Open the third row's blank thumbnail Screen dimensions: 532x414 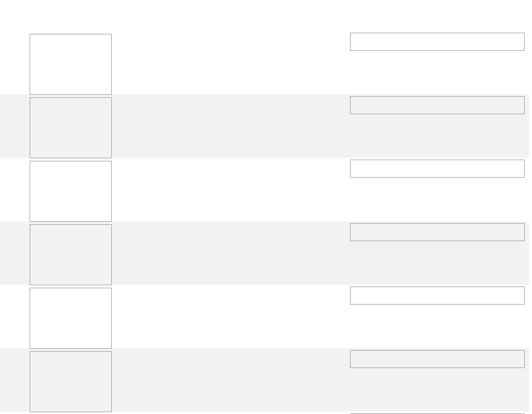pyautogui.click(x=71, y=191)
